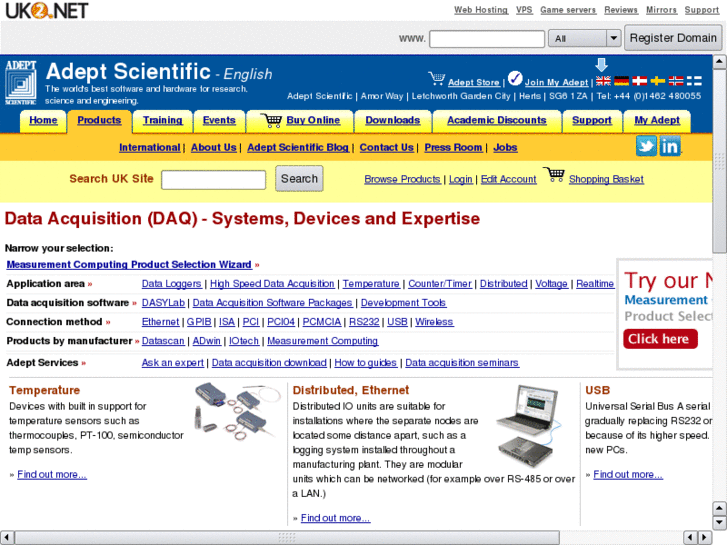Click the UK2.NET logo
Screen dimensions: 727x545
(47, 10)
